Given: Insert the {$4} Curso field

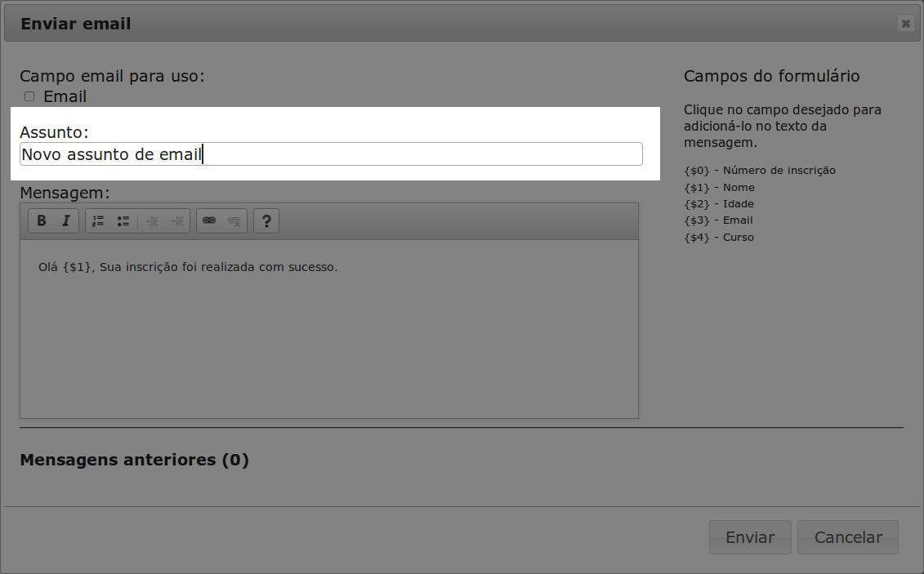Looking at the screenshot, I should 718,238.
